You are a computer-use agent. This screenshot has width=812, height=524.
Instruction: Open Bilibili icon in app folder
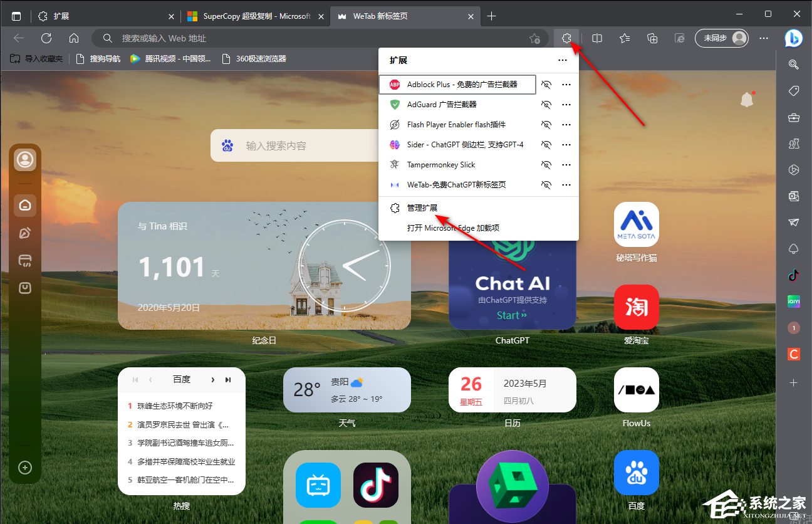(318, 485)
